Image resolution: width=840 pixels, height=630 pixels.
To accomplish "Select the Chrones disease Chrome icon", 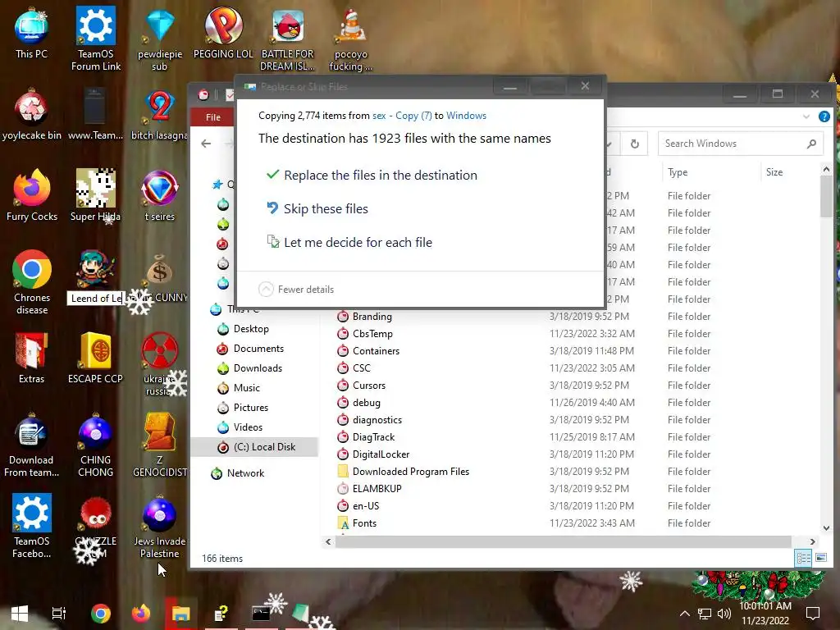I will pyautogui.click(x=32, y=282).
